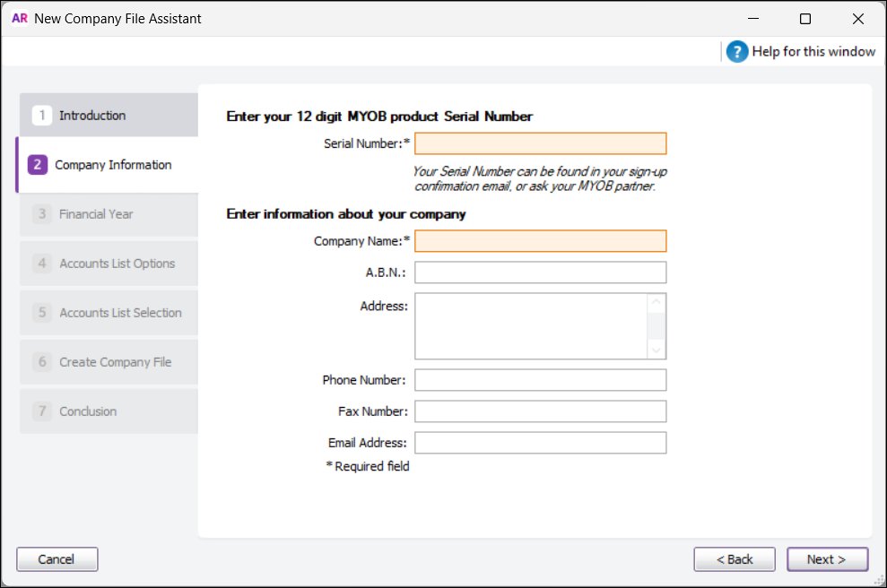Image resolution: width=887 pixels, height=588 pixels.
Task: Click inside the Company Name field
Action: tap(540, 240)
